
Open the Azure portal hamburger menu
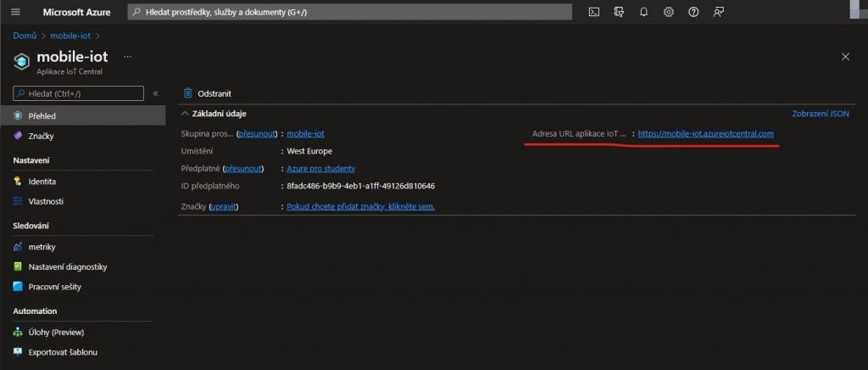[16, 12]
